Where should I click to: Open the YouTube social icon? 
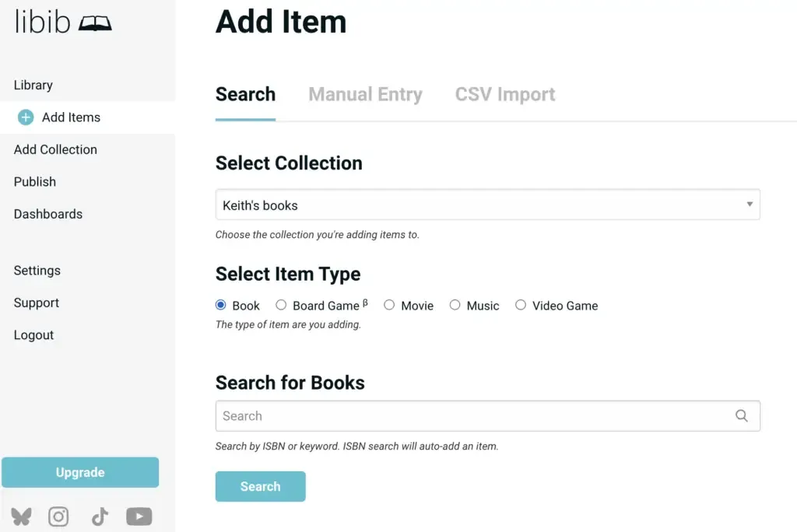[139, 516]
